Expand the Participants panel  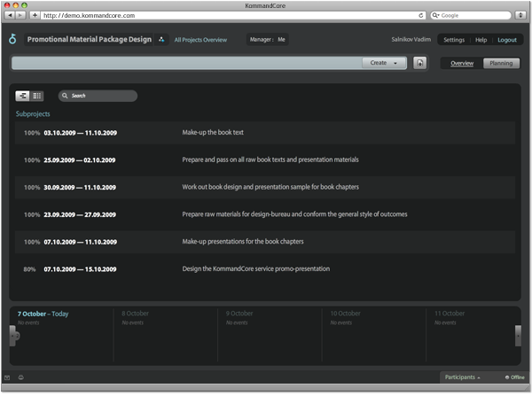462,377
